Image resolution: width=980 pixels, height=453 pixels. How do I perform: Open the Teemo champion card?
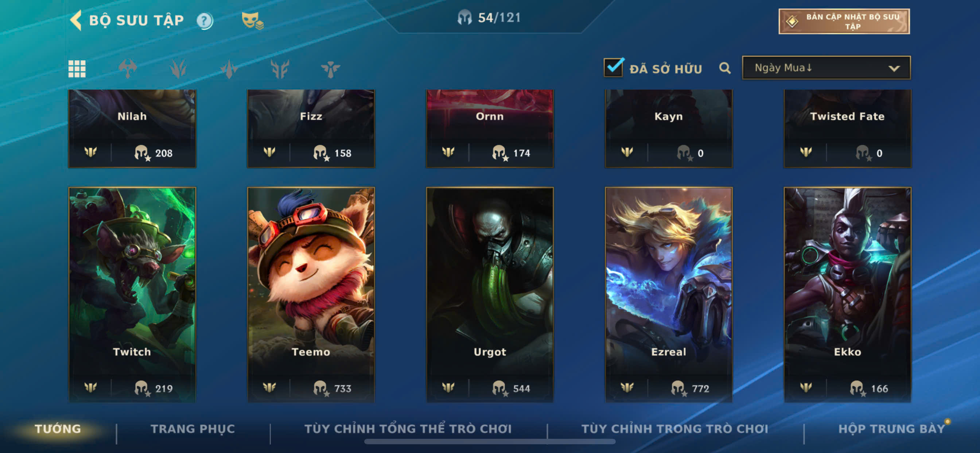point(311,294)
